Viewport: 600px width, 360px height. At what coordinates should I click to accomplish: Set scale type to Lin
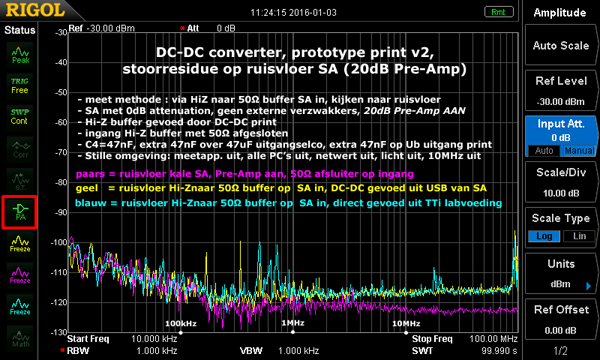point(579,236)
